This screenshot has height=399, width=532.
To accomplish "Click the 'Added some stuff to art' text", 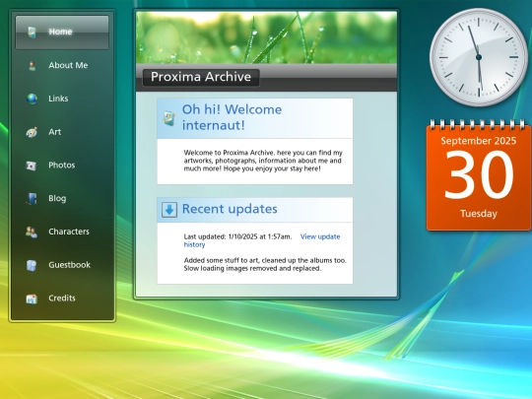I will coord(265,264).
